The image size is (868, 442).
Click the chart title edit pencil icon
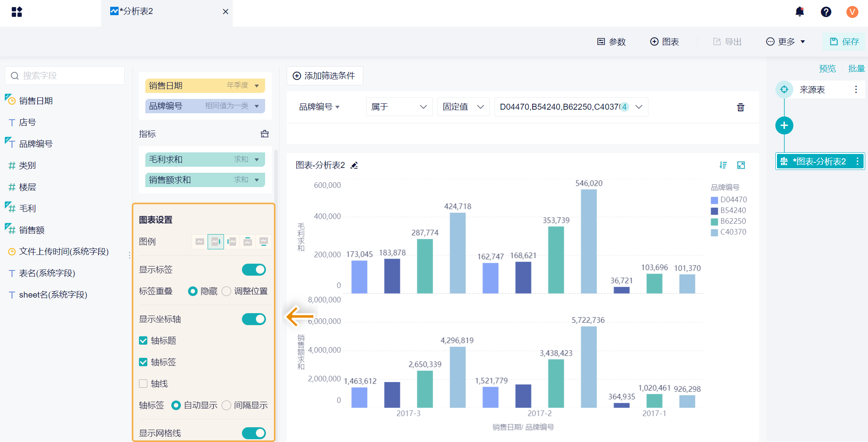tap(354, 165)
